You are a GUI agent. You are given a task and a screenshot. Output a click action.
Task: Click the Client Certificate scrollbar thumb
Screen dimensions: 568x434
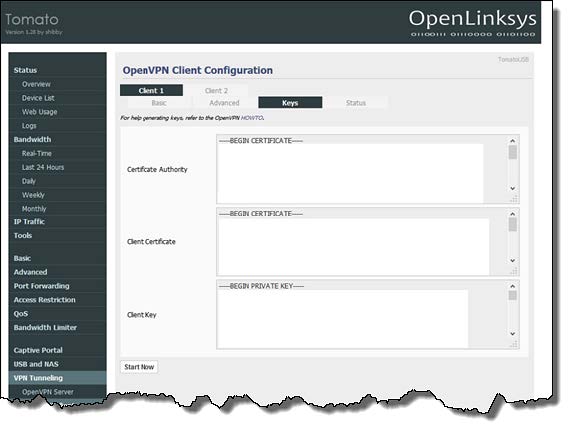click(x=513, y=225)
